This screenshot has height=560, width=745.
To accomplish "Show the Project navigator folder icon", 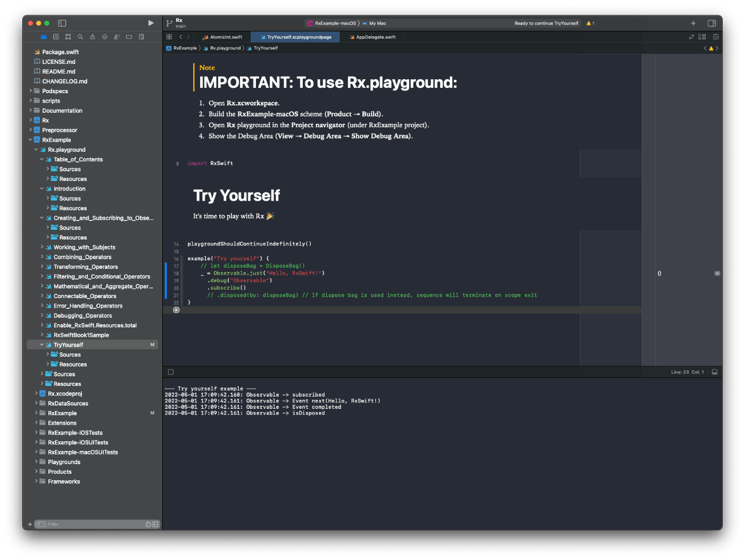I will pos(44,37).
